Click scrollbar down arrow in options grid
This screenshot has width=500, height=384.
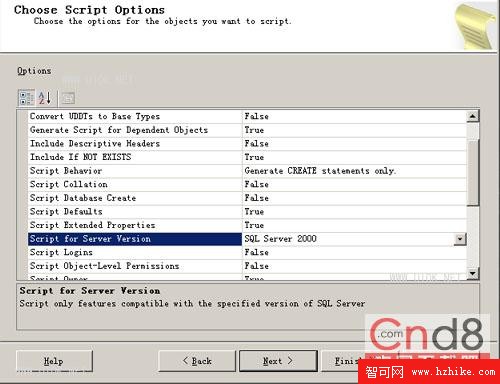(473, 274)
